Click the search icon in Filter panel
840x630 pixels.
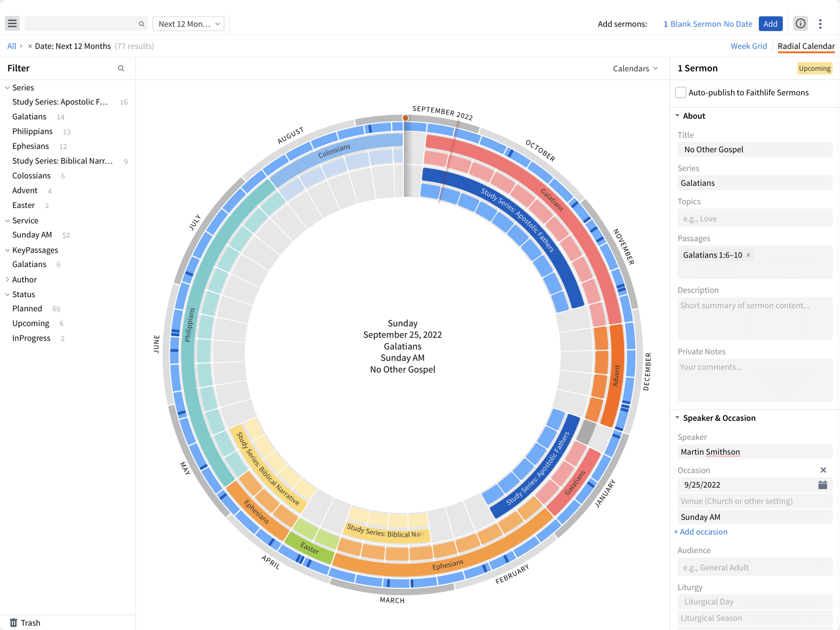click(x=122, y=67)
